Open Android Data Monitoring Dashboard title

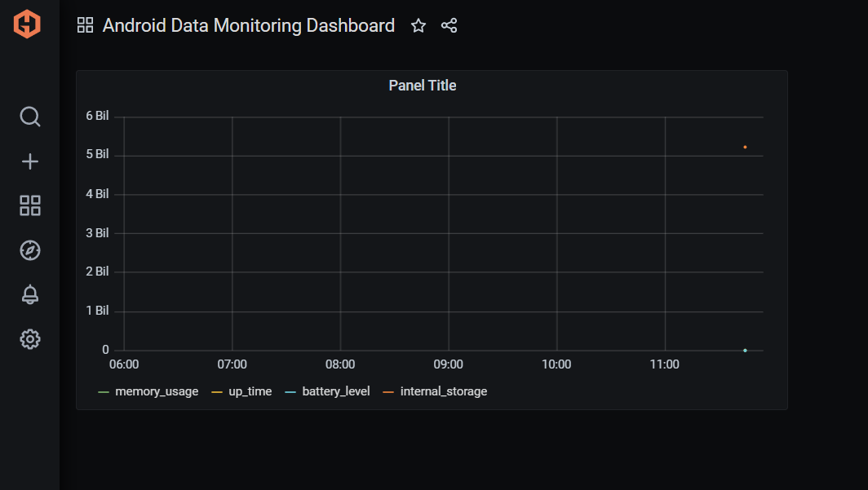tap(249, 25)
